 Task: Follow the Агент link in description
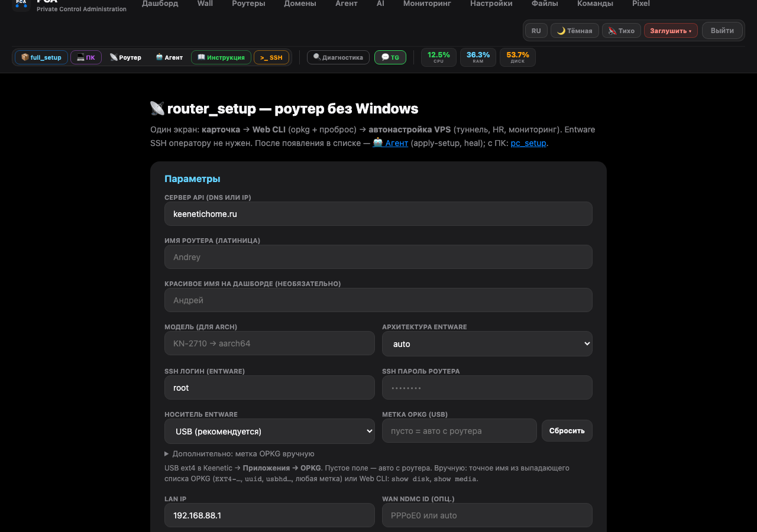(x=390, y=143)
